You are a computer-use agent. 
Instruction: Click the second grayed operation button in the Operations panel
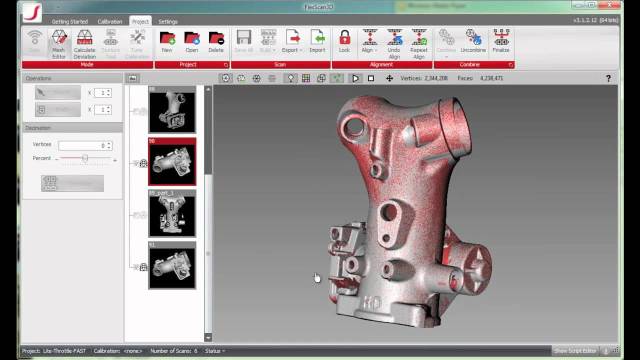[58, 109]
